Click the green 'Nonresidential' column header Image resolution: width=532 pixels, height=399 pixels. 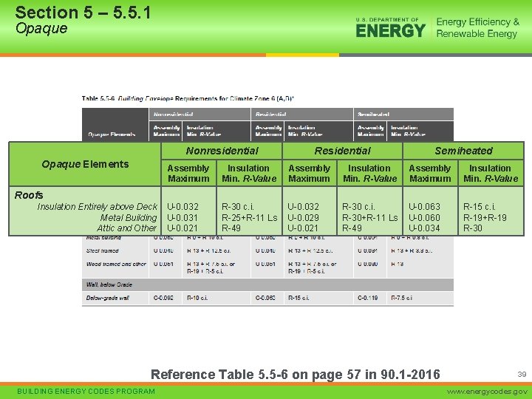222,151
